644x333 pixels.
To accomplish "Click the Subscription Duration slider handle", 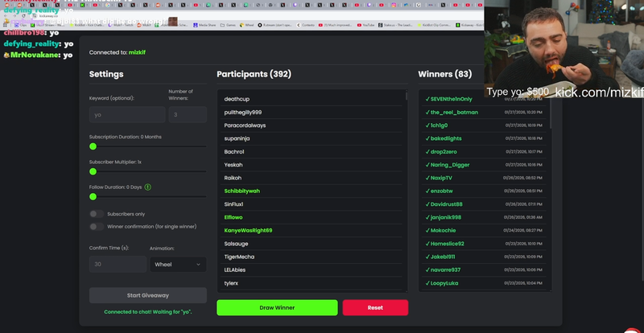I will [93, 146].
